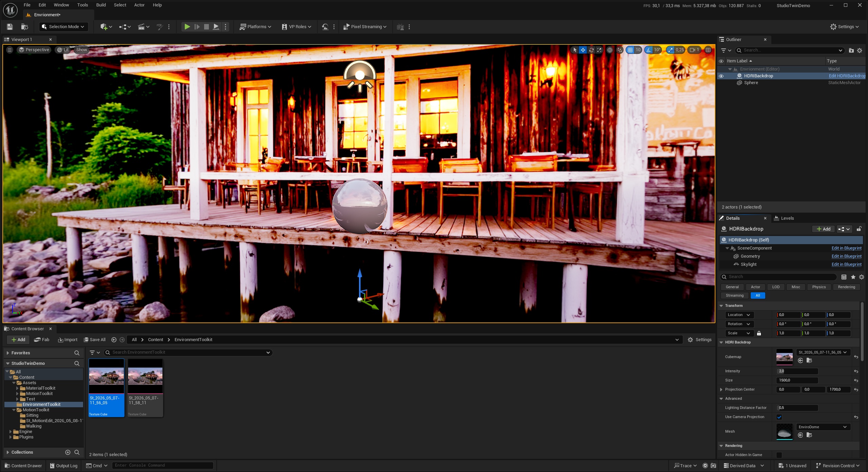Select the Sphere actor in Outliner
The height and width of the screenshot is (472, 868).
coord(751,83)
